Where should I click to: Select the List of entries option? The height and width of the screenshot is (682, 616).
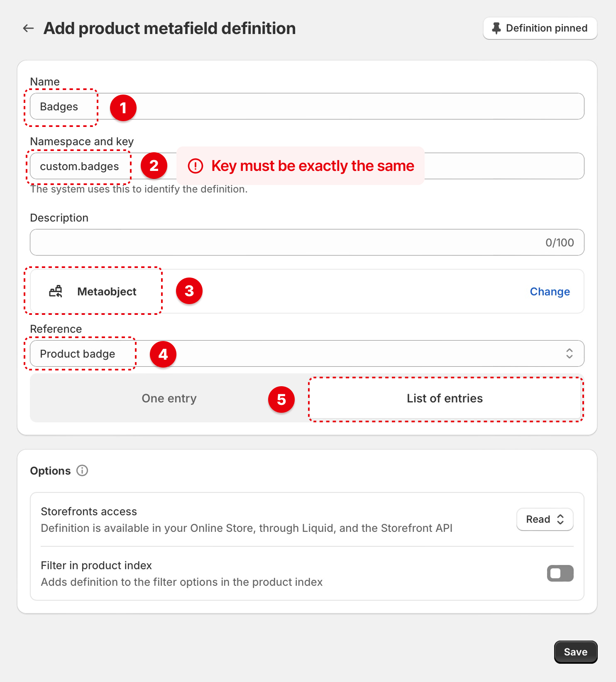tap(445, 398)
